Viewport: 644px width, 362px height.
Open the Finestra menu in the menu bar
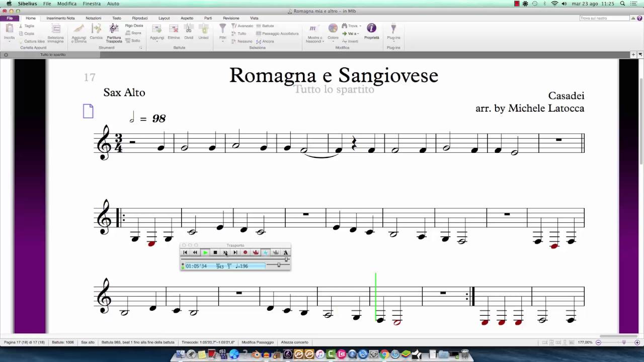pyautogui.click(x=92, y=4)
